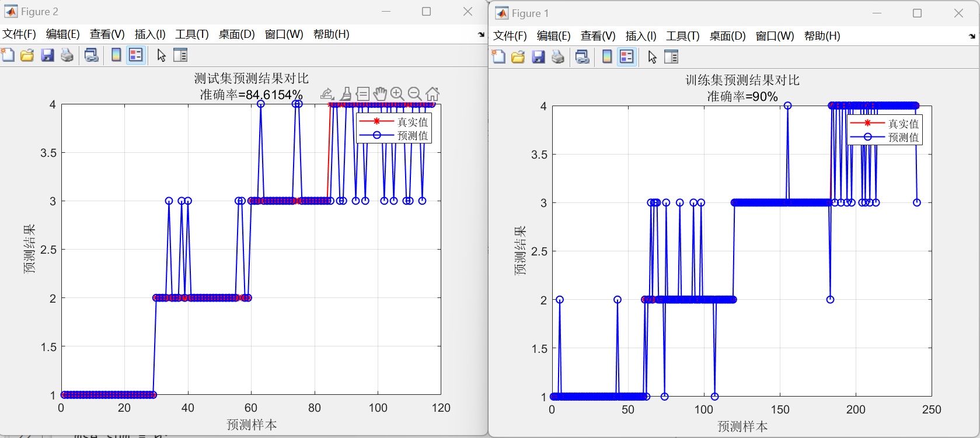
Task: Click the 窗口(W) menu in Figure 2
Action: [284, 34]
